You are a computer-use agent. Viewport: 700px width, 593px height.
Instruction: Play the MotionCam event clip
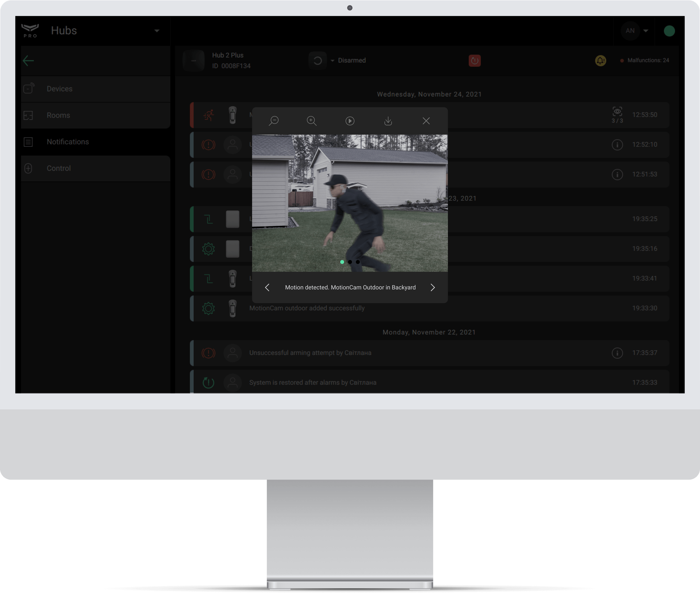click(350, 120)
